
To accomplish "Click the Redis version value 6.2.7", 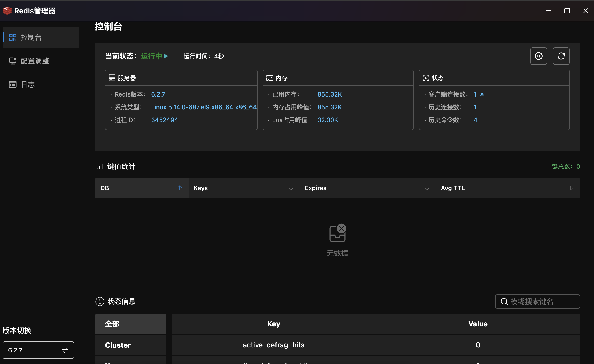I will pos(158,94).
